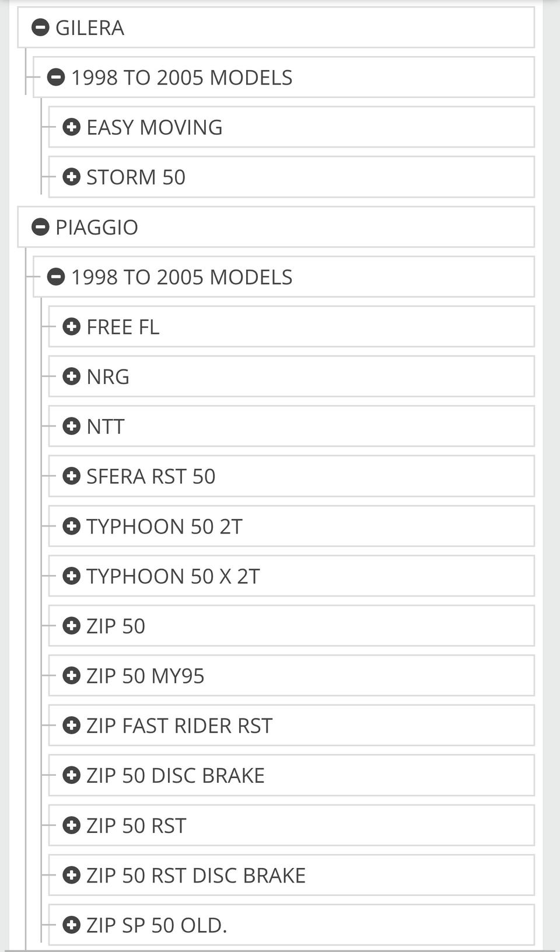Expand FREE FL plus icon

pos(71,327)
